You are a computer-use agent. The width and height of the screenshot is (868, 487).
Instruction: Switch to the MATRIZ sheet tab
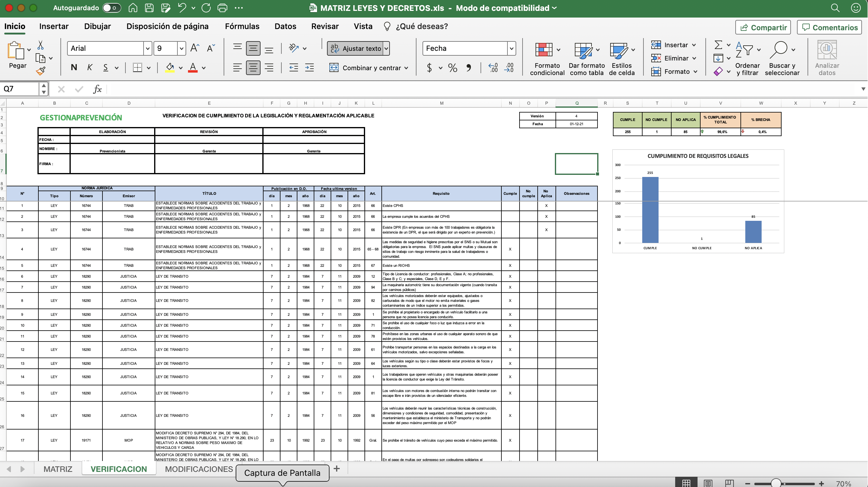(58, 469)
